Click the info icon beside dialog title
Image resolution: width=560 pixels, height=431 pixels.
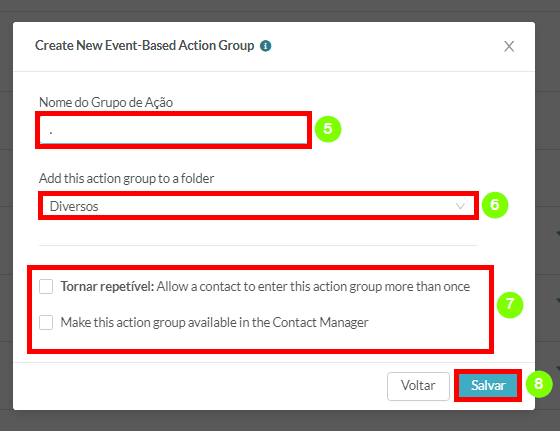(x=265, y=46)
